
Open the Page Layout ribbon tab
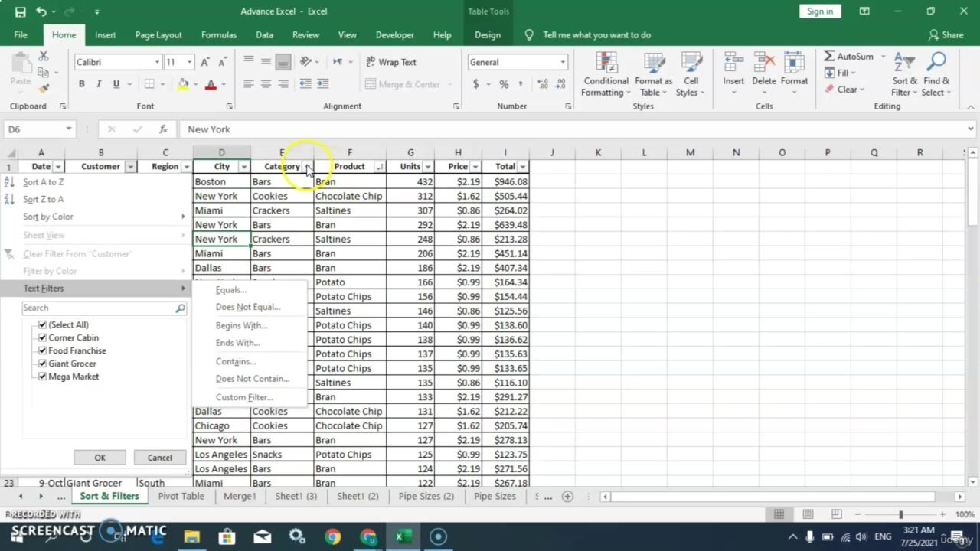pyautogui.click(x=158, y=35)
